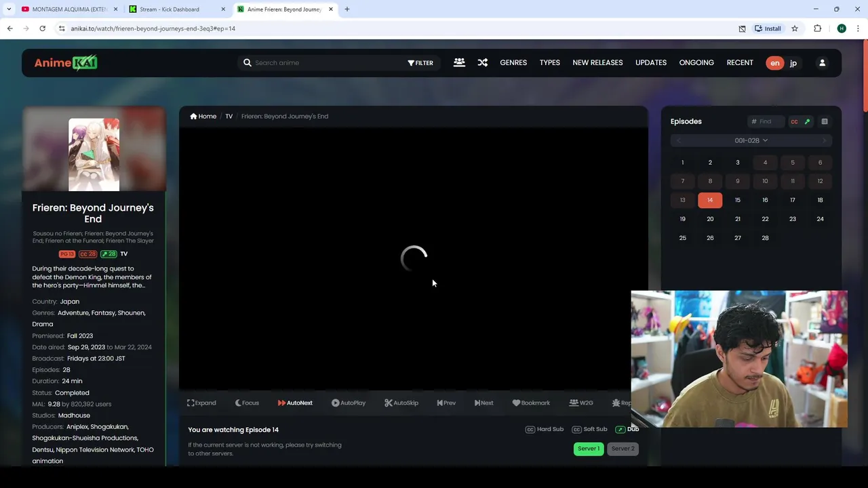This screenshot has width=868, height=488.
Task: Bookmark this anime with the heart
Action: pyautogui.click(x=531, y=403)
